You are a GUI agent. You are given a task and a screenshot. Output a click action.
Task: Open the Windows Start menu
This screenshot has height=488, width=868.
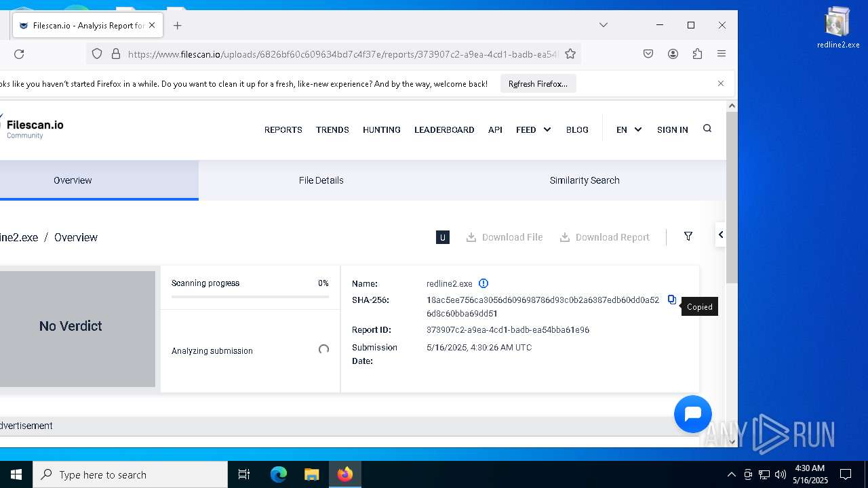(16, 474)
